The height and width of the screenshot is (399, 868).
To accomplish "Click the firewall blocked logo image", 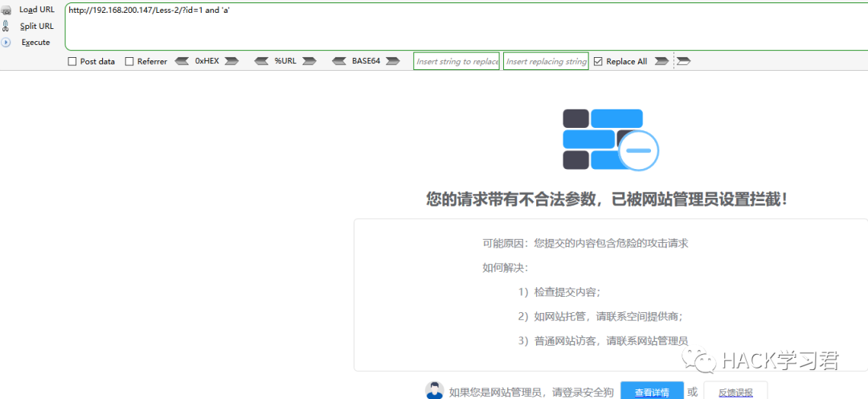I will tap(611, 140).
